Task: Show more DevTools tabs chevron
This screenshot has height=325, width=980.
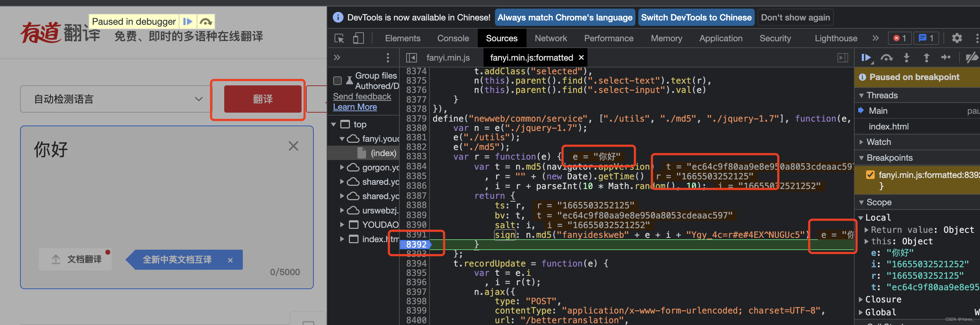Action: point(875,38)
